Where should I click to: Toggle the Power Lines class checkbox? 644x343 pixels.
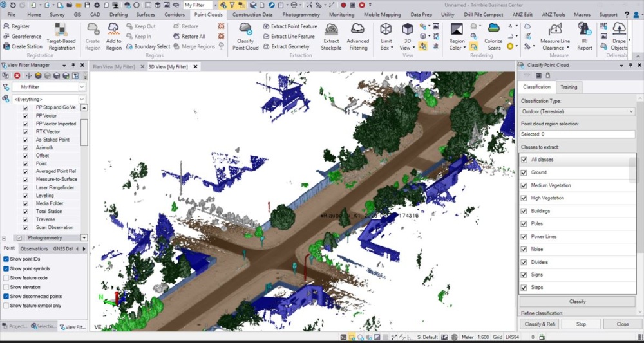point(524,237)
